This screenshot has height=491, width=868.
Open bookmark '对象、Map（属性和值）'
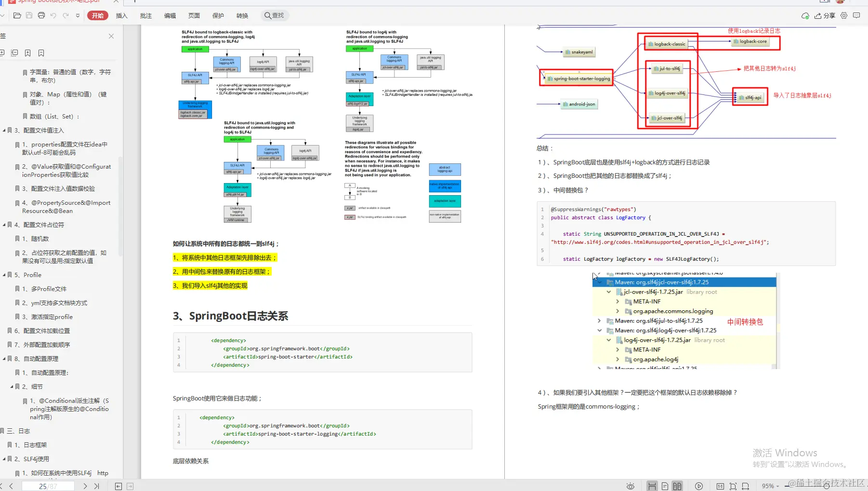click(x=68, y=98)
